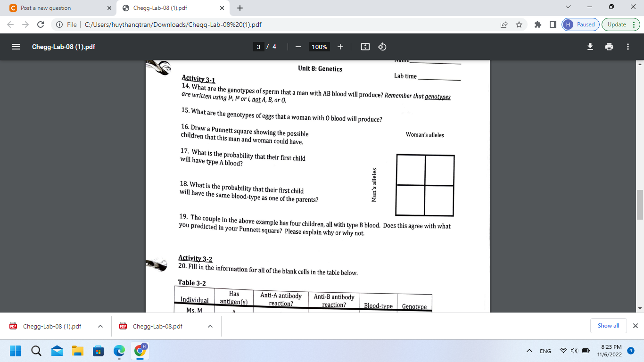
Task: Click the PDF vertical scrollbar thumb
Action: tap(640, 205)
